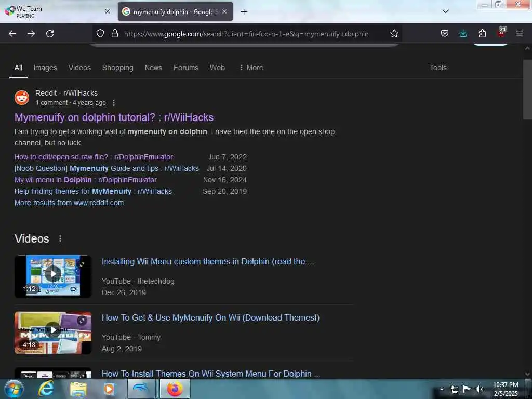The width and height of the screenshot is (532, 399).
Task: Switch to Forums search results
Action: (186, 68)
